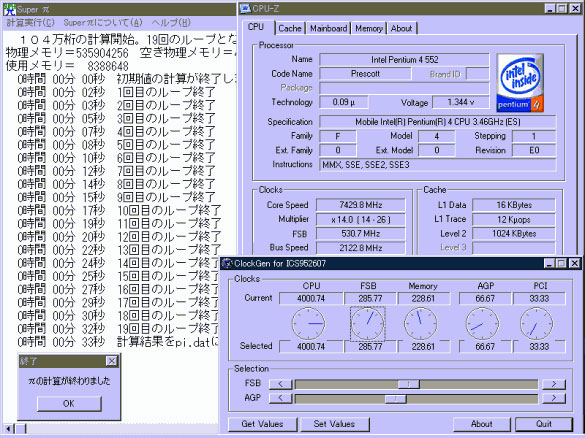Click the Specification field in CPU-Z
The height and width of the screenshot is (438, 585).
click(x=438, y=122)
